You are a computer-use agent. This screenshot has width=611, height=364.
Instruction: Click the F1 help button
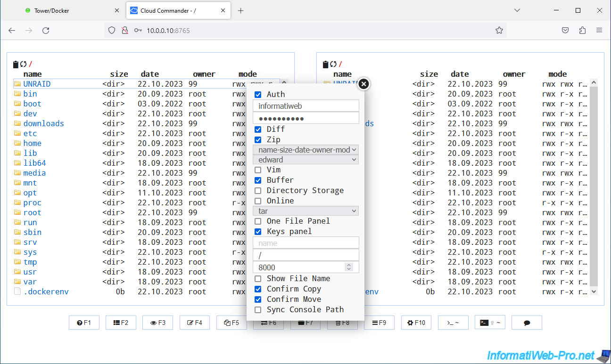pyautogui.click(x=84, y=323)
